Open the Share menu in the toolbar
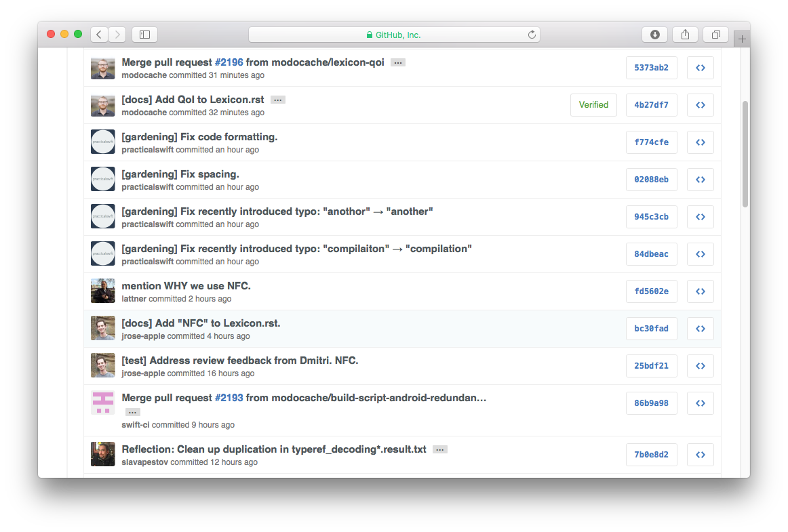Viewport: 788px width, 532px height. click(x=685, y=34)
